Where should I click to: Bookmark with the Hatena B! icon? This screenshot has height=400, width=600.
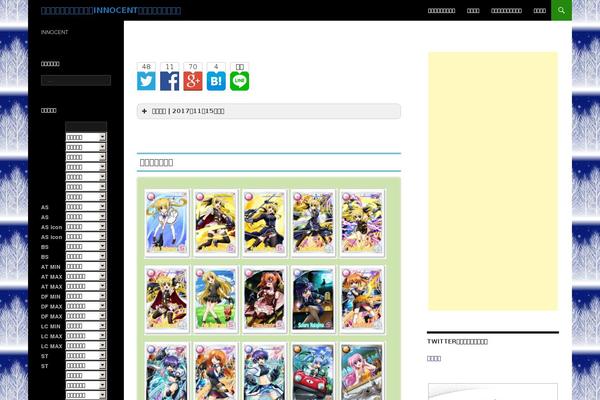pos(216,81)
